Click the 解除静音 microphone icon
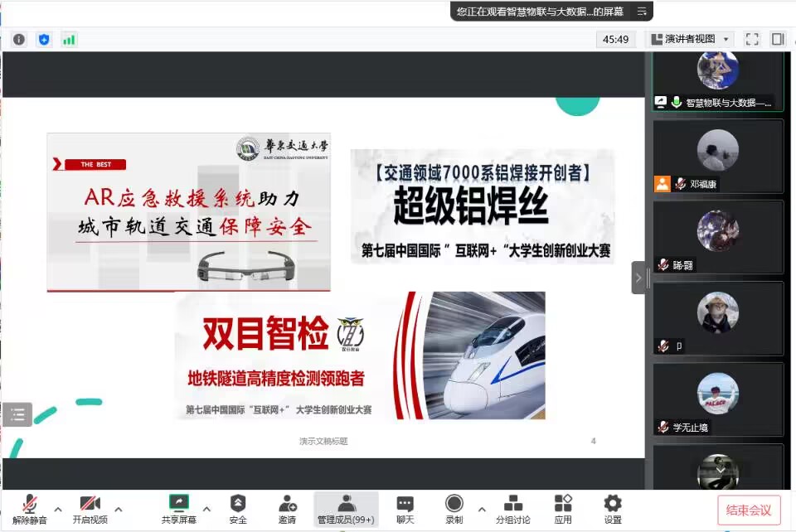This screenshot has width=796, height=532. tap(30, 504)
